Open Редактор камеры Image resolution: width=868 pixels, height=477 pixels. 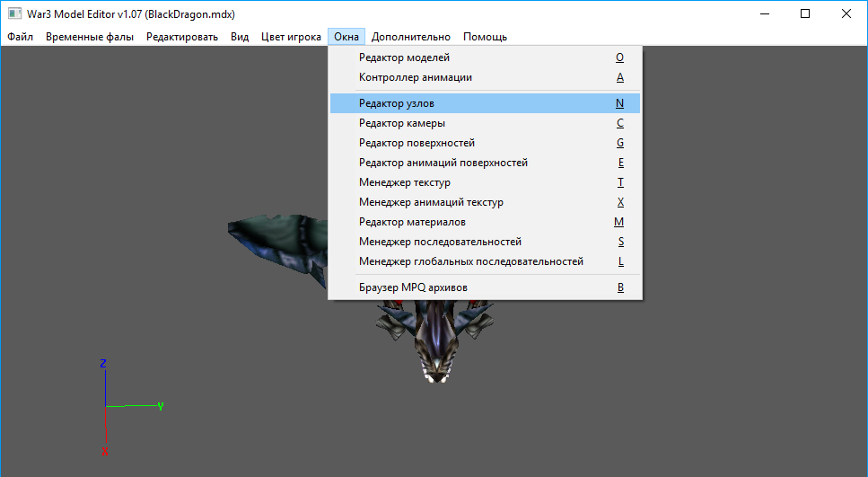[485, 123]
